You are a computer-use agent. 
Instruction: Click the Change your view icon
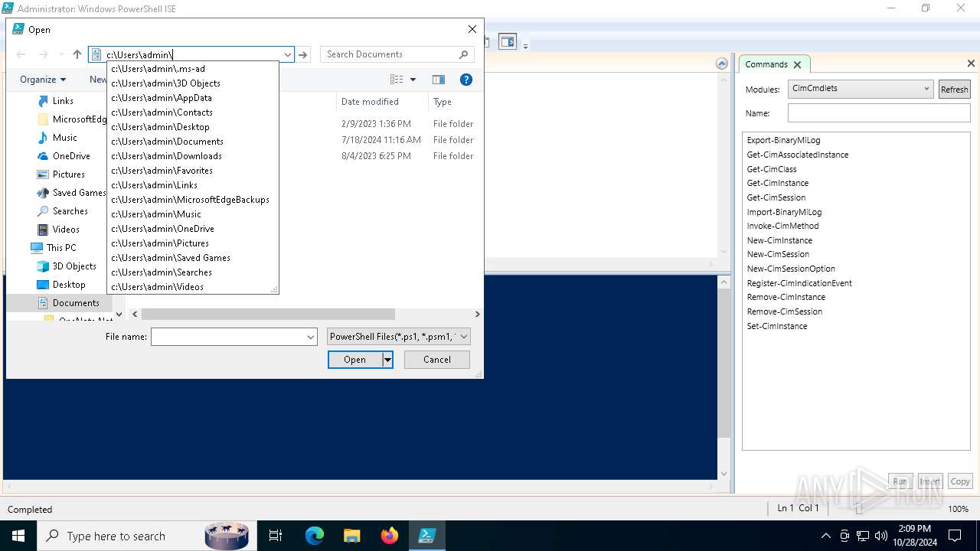click(x=397, y=80)
